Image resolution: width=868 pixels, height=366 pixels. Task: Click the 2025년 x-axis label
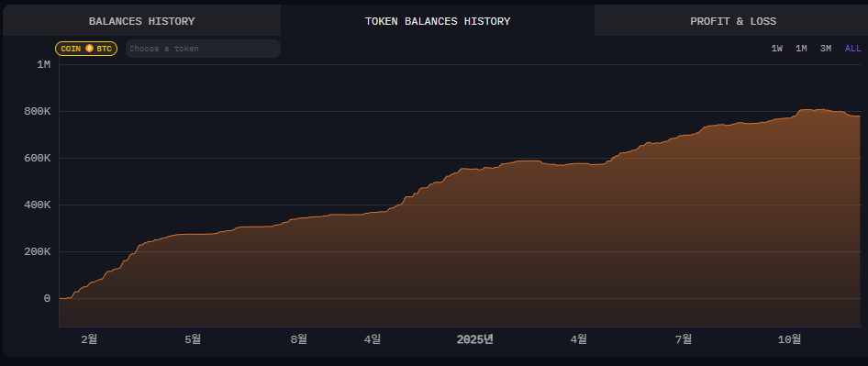tap(475, 338)
